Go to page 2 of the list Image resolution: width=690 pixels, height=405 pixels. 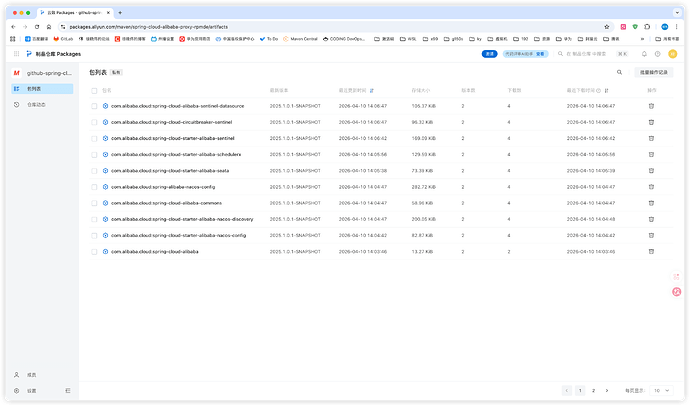(593, 390)
